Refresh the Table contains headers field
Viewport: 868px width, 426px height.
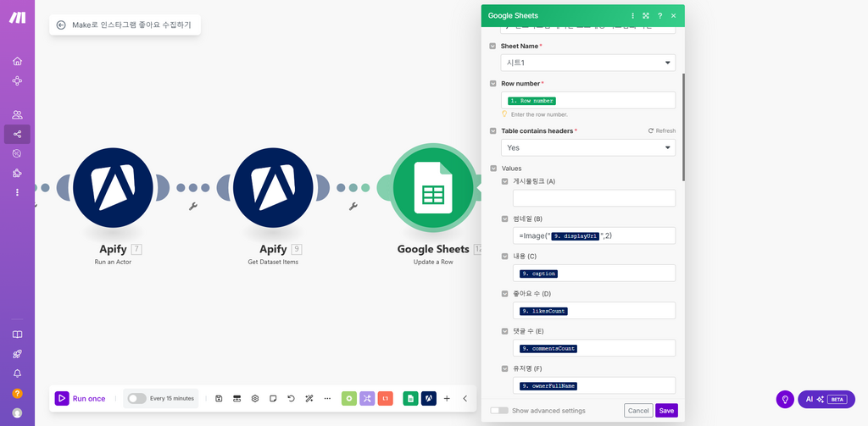coord(662,131)
